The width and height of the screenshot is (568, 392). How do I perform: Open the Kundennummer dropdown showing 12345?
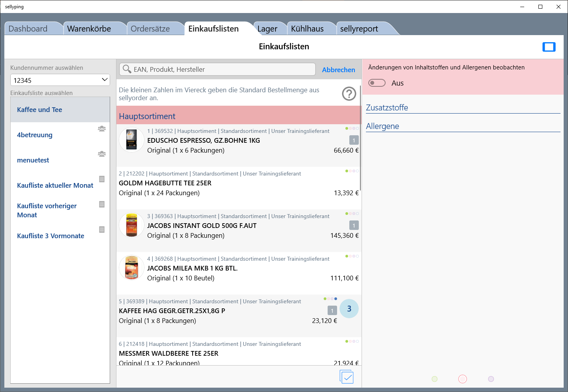click(60, 80)
